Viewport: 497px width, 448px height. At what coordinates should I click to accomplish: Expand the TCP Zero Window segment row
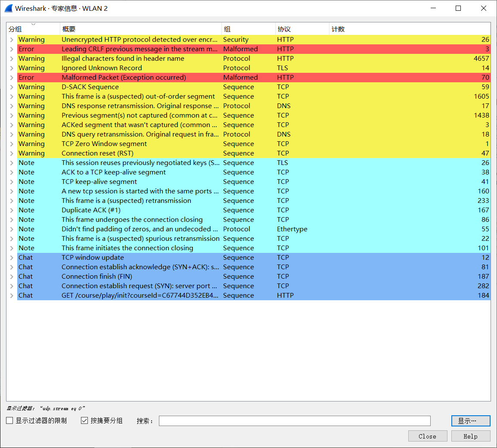(11, 144)
